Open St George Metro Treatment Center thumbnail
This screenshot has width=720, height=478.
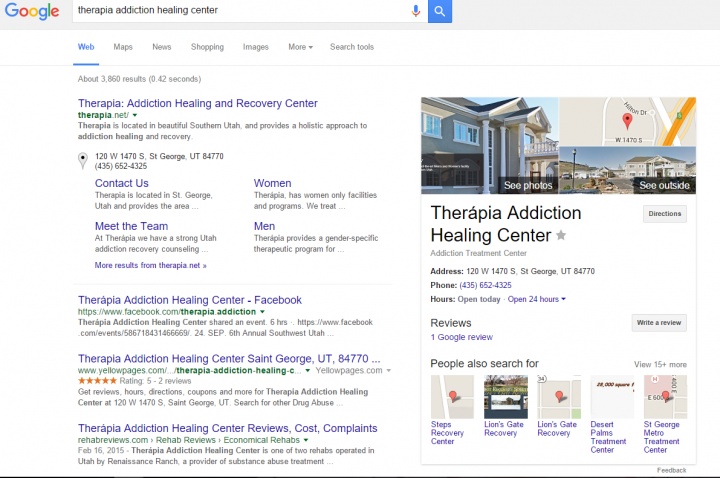coord(665,397)
